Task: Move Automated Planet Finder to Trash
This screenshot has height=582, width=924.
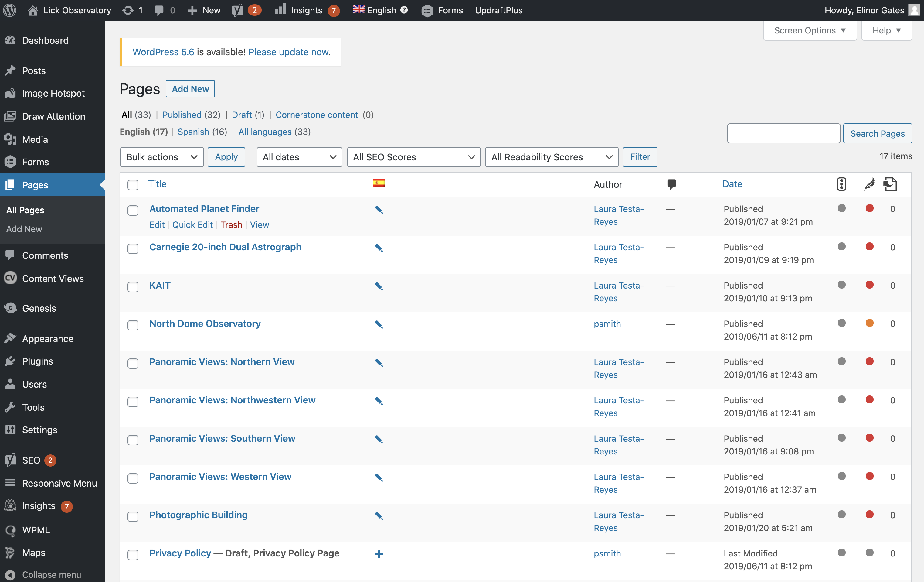Action: click(x=231, y=224)
